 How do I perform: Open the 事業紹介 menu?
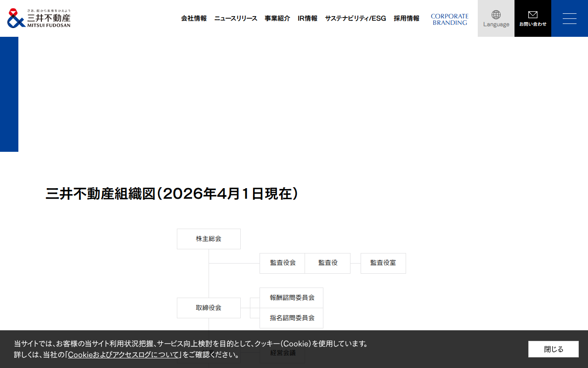277,18
